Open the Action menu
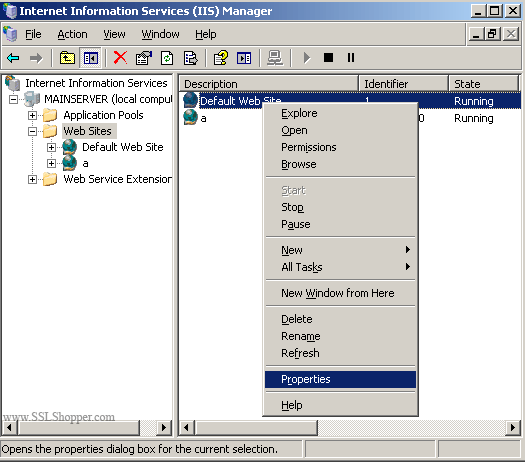Image resolution: width=525 pixels, height=463 pixels. pyautogui.click(x=72, y=34)
